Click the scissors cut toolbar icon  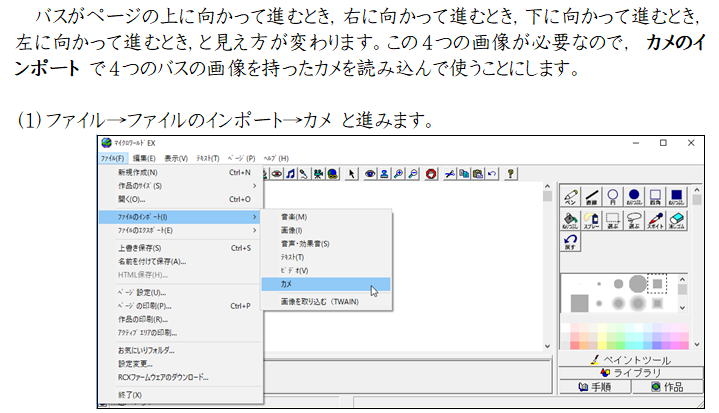pyautogui.click(x=450, y=174)
